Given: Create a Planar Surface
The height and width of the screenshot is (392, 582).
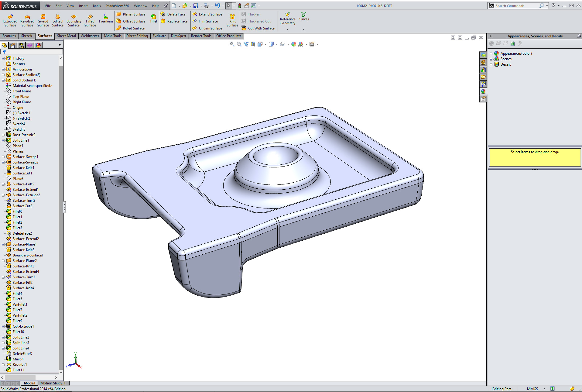Looking at the screenshot, I should click(x=131, y=14).
